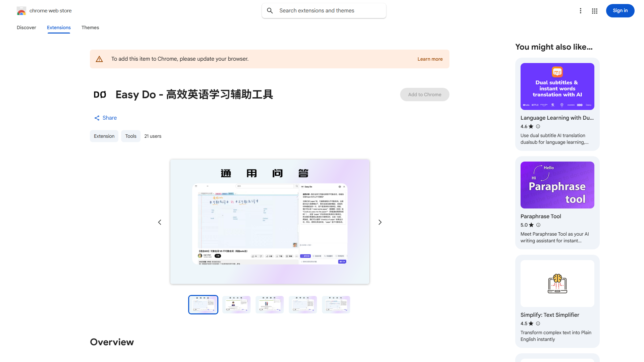Switch to the Discover tab
The image size is (644, 362).
(x=26, y=27)
